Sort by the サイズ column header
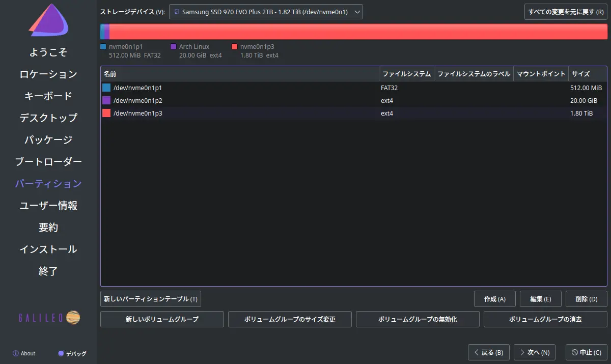Viewport: 611px width, 364px height. 587,74
